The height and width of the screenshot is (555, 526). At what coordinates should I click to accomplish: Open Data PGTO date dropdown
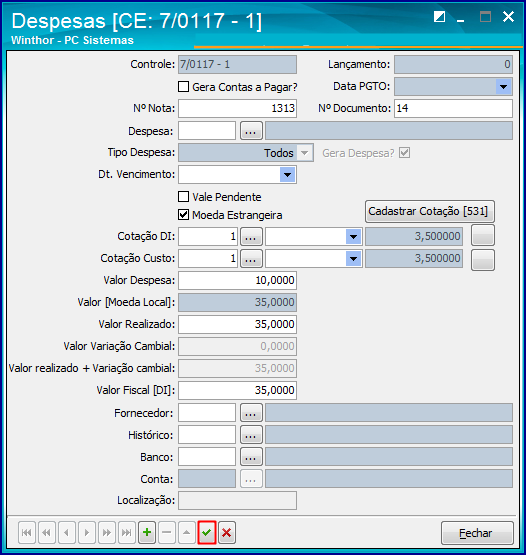point(503,87)
